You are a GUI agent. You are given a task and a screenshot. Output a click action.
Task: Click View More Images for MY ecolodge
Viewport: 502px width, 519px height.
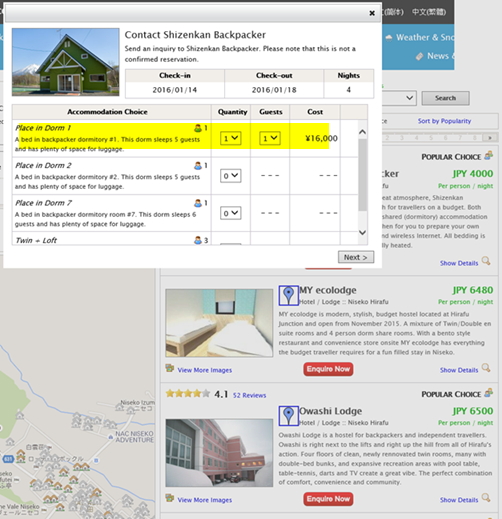(x=205, y=370)
